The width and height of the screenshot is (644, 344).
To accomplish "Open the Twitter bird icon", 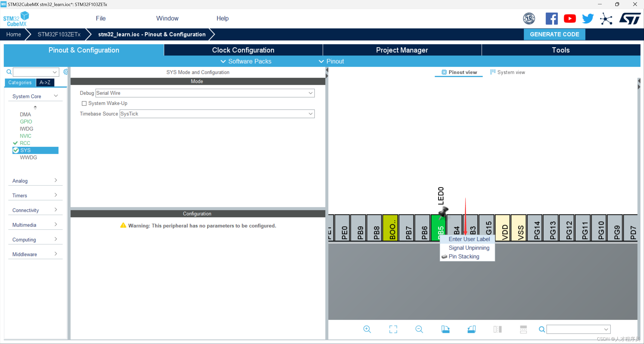I will tap(588, 19).
